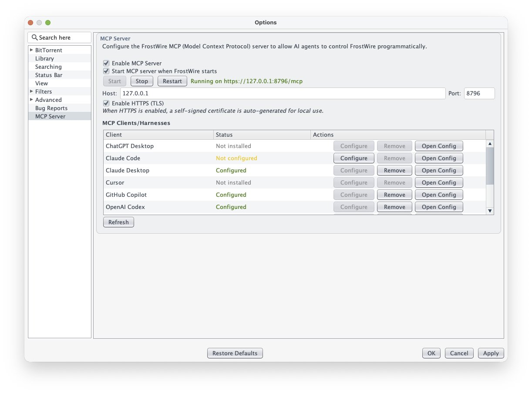532x394 pixels.
Task: Uncheck Enable MCP Server checkbox
Action: [106, 63]
